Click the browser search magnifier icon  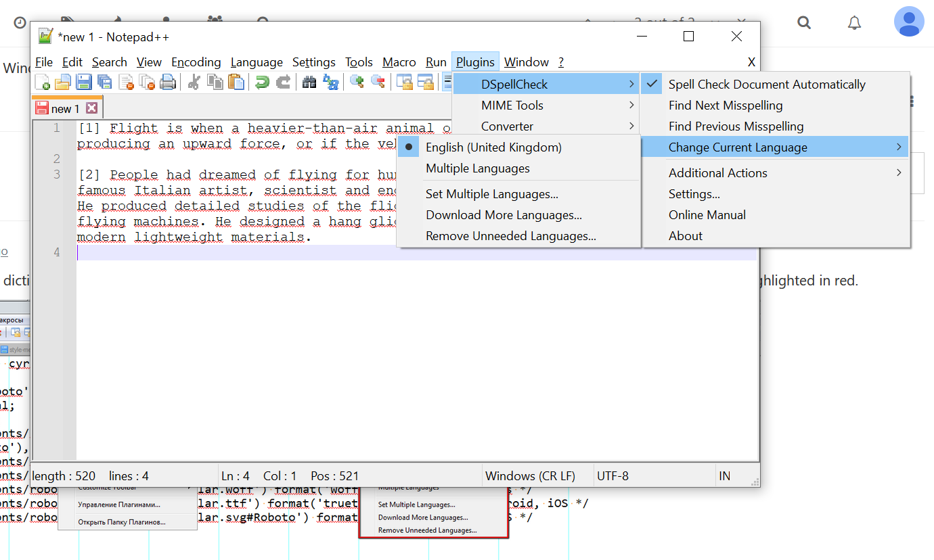(804, 23)
